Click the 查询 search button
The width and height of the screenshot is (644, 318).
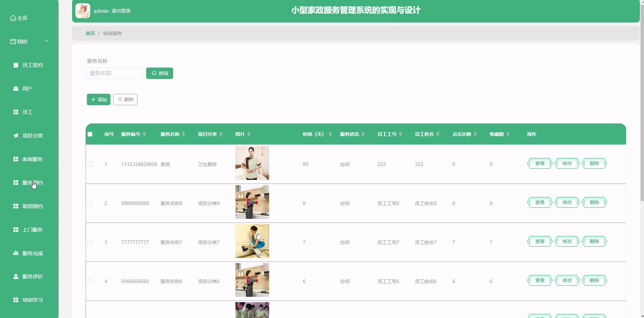pos(159,73)
